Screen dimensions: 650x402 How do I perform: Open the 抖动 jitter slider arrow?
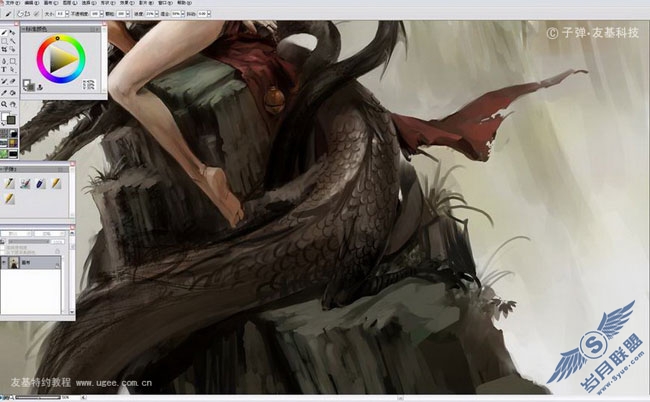point(209,14)
